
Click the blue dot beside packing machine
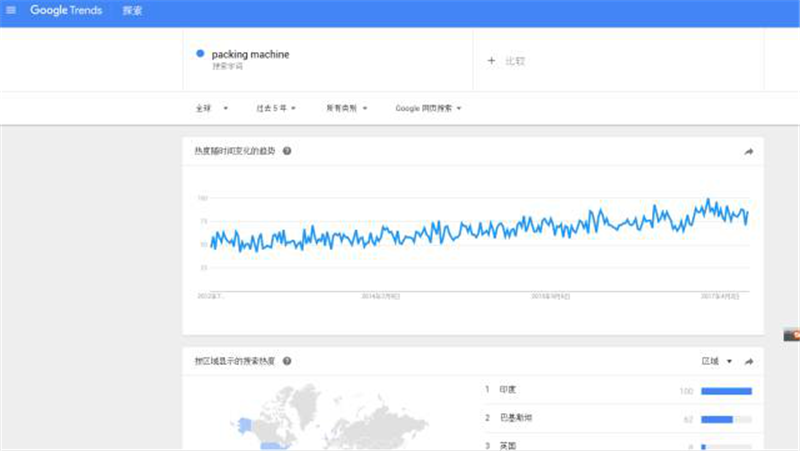click(x=201, y=54)
